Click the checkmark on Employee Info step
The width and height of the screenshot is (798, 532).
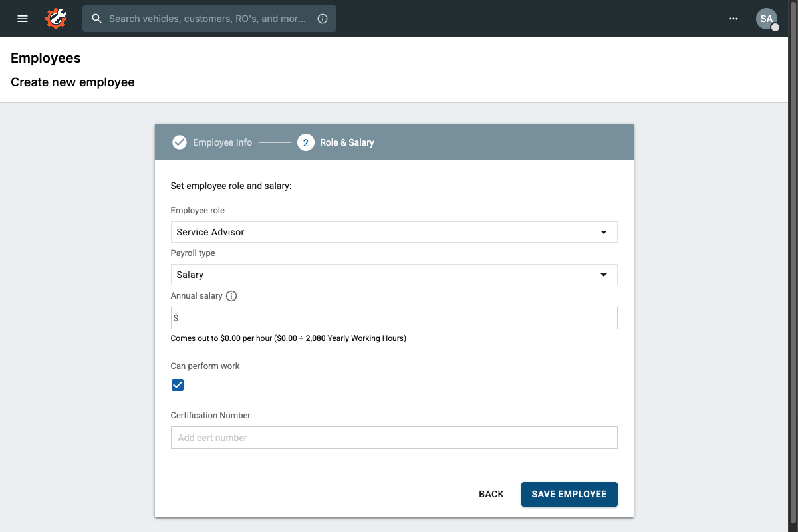pos(179,142)
